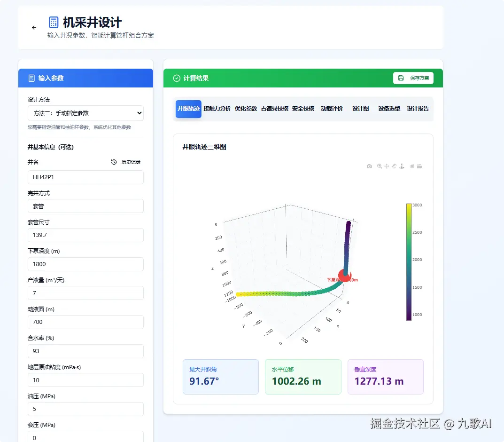Click the 油压 field with 5
Image resolution: width=504 pixels, height=442 pixels.
pos(85,409)
